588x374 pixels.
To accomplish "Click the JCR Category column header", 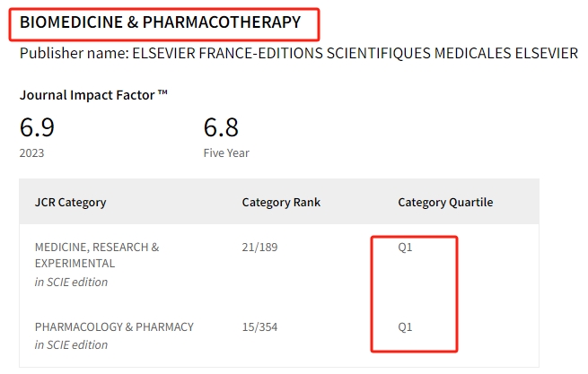I will (71, 202).
